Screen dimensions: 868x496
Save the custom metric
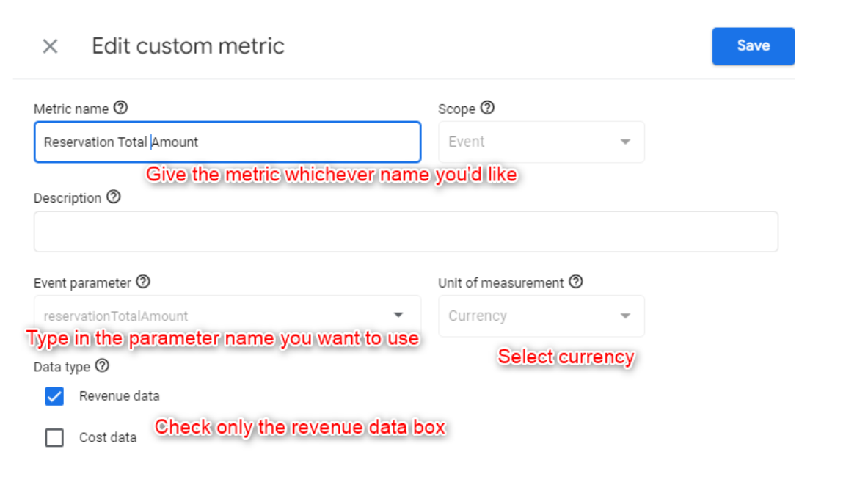click(754, 46)
